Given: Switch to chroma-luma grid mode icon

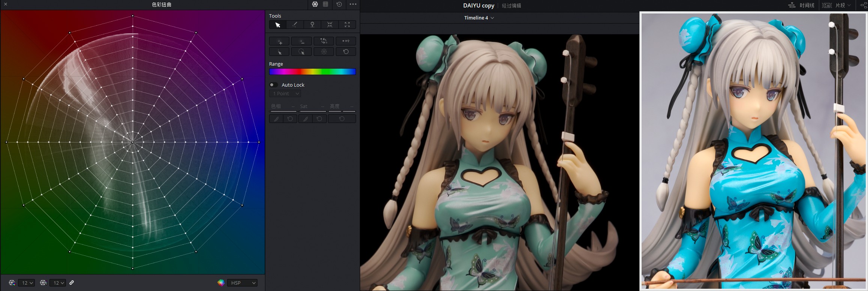Looking at the screenshot, I should point(325,4).
